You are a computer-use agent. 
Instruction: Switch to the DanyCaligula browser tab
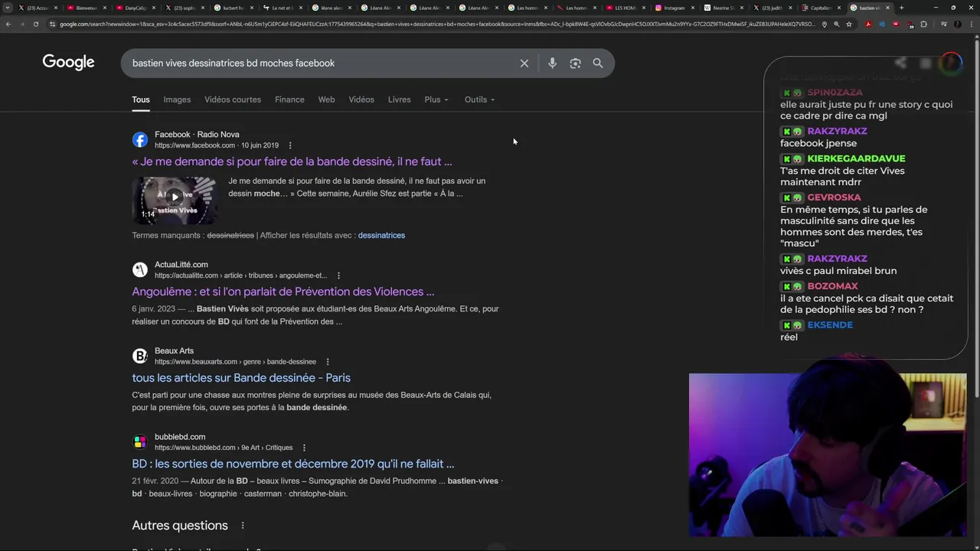click(x=136, y=8)
